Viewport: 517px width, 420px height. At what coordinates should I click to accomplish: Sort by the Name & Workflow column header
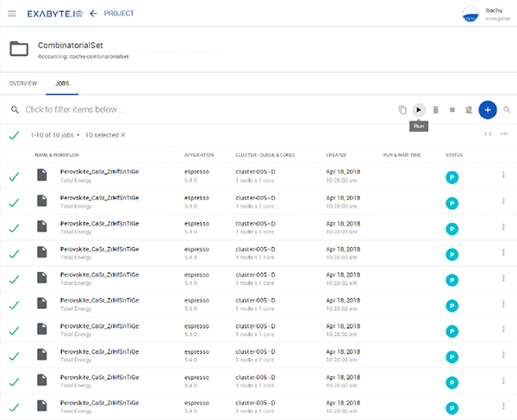click(57, 155)
